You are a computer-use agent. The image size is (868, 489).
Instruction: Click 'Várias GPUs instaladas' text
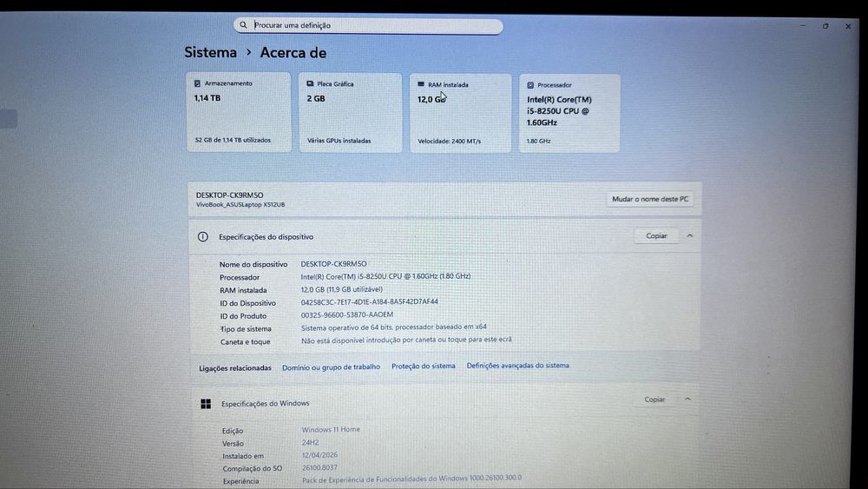[x=339, y=141]
